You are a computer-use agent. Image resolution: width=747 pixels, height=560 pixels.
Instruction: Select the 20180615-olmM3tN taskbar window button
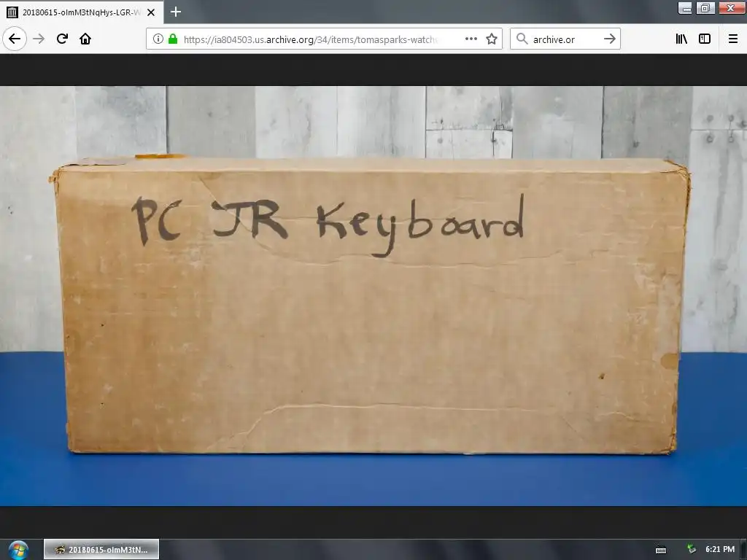(x=101, y=550)
